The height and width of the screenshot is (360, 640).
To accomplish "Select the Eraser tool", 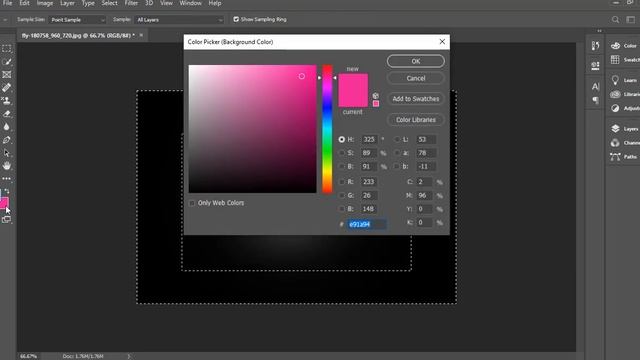I will click(x=7, y=114).
